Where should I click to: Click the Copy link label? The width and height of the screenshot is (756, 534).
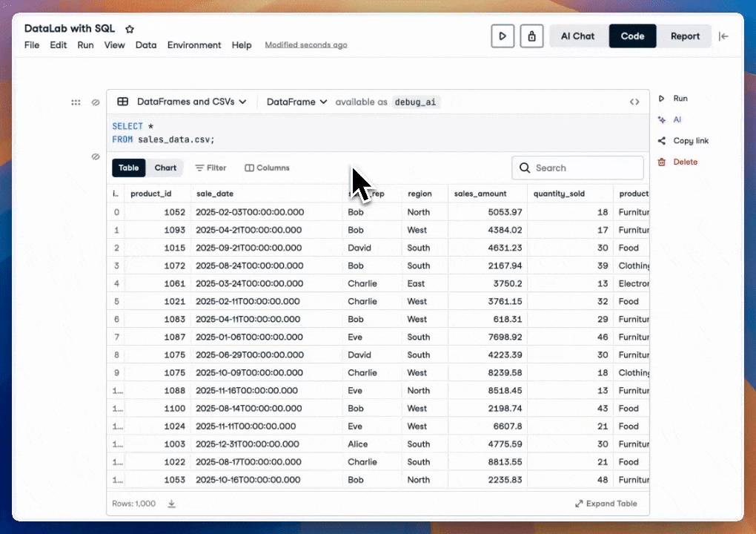(x=691, y=141)
